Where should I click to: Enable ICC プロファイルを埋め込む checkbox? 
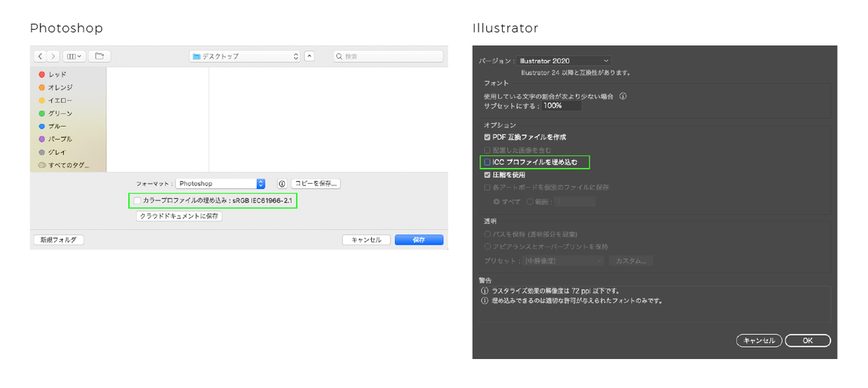point(488,162)
